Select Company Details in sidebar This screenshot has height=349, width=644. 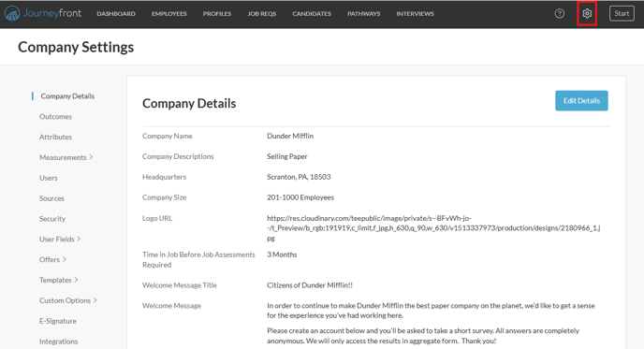[67, 96]
